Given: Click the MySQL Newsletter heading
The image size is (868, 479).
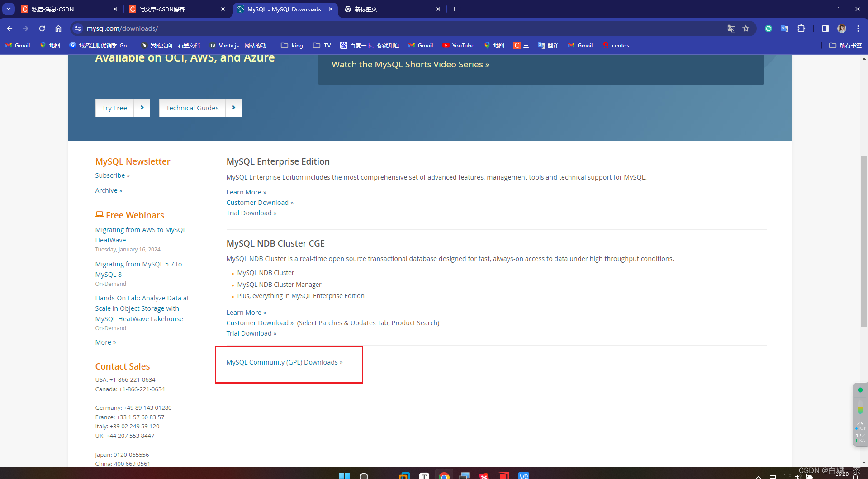Looking at the screenshot, I should click(x=133, y=161).
